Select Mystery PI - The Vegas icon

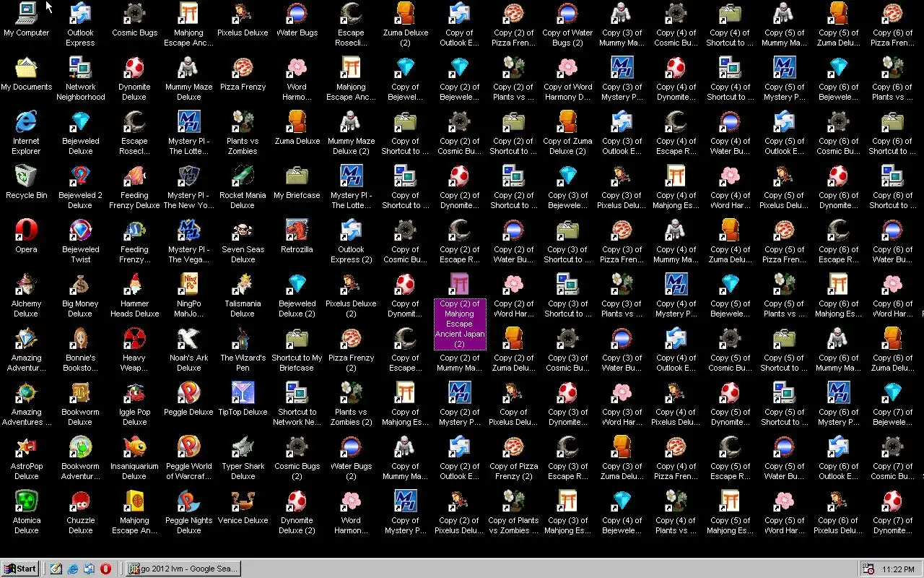pos(189,242)
